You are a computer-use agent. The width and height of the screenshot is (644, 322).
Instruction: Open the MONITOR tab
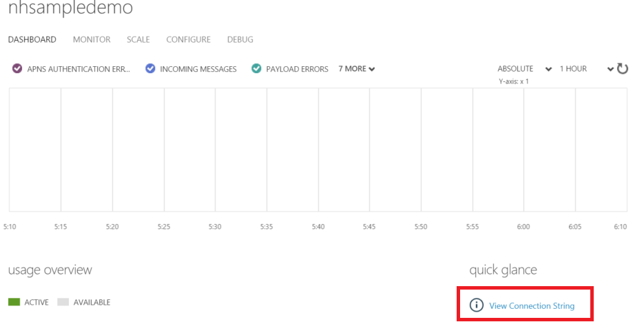tap(92, 40)
